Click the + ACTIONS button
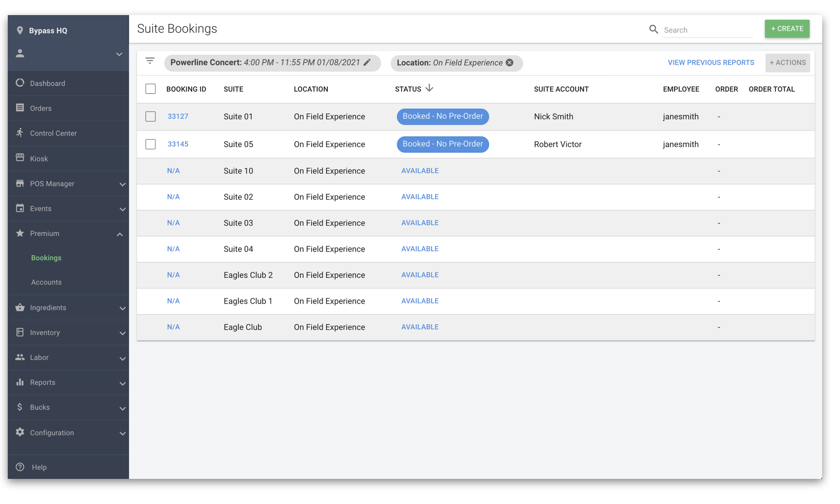The image size is (840, 504). click(x=787, y=63)
